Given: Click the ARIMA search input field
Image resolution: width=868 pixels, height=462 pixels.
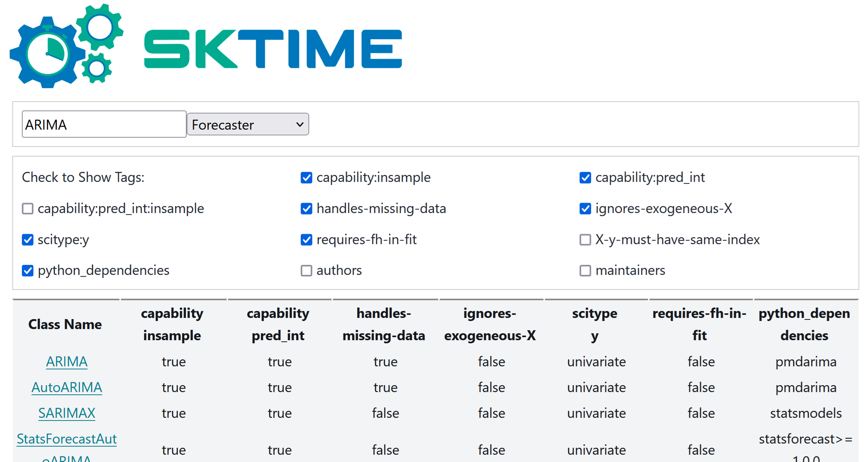Looking at the screenshot, I should (x=104, y=124).
